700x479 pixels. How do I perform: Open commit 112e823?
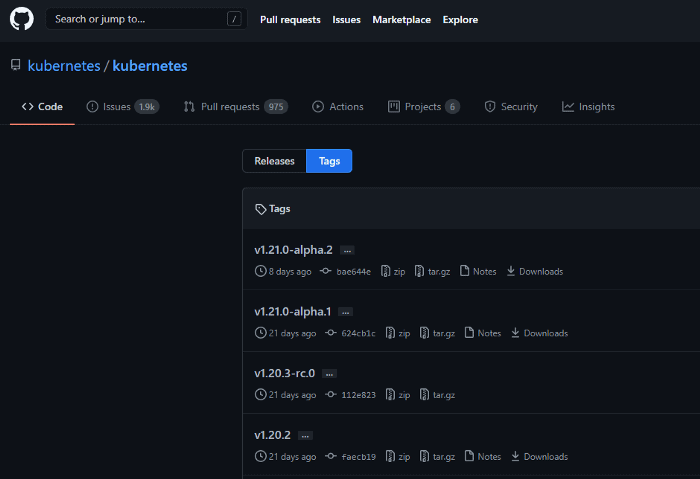[358, 395]
